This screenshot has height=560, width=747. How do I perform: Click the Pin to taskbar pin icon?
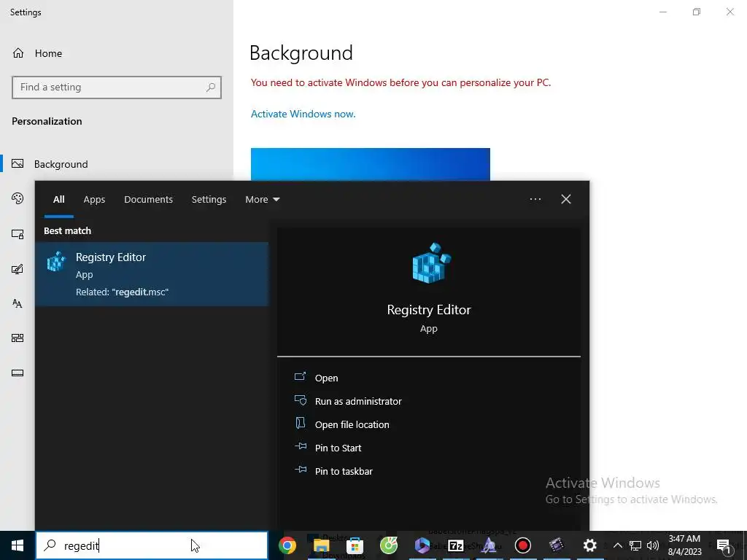(301, 470)
